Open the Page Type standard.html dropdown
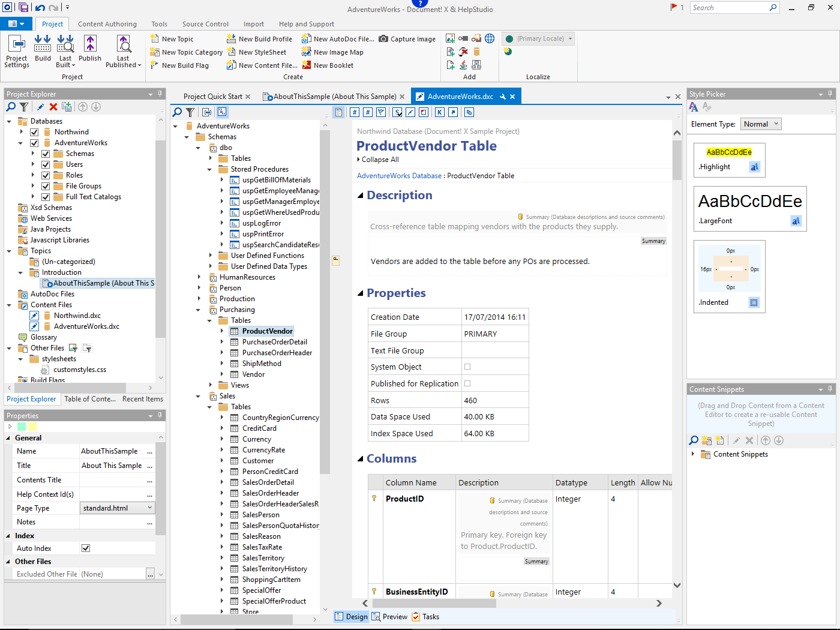The width and height of the screenshot is (840, 630). (x=118, y=508)
